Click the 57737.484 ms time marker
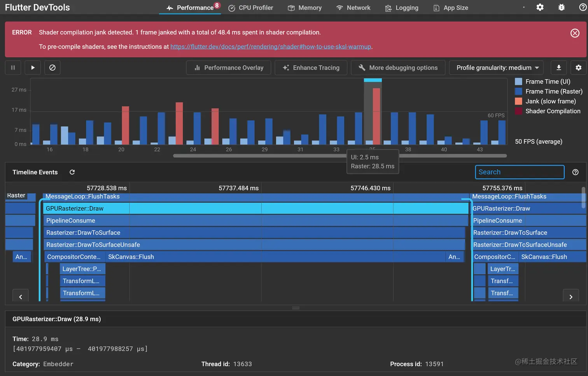588x376 pixels. click(x=238, y=188)
